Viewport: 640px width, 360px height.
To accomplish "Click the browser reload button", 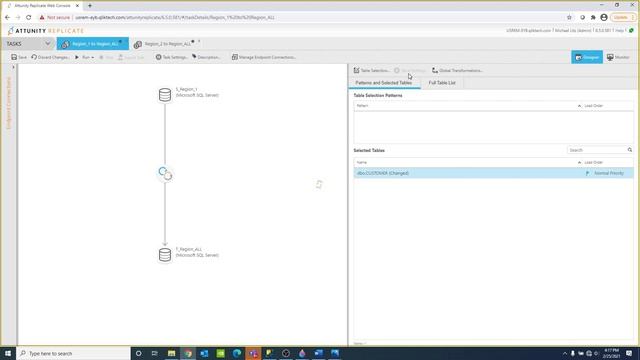I will pos(29,18).
